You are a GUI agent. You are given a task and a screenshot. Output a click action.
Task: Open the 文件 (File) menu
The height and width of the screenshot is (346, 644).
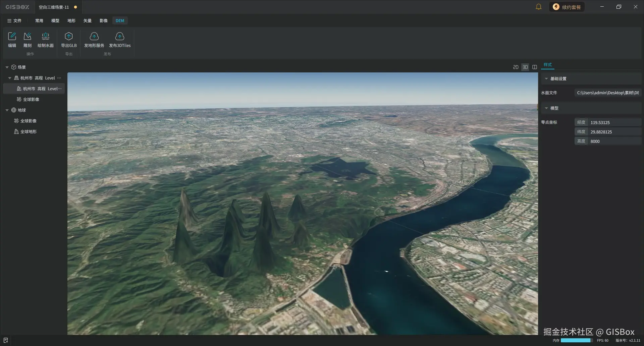[15, 20]
